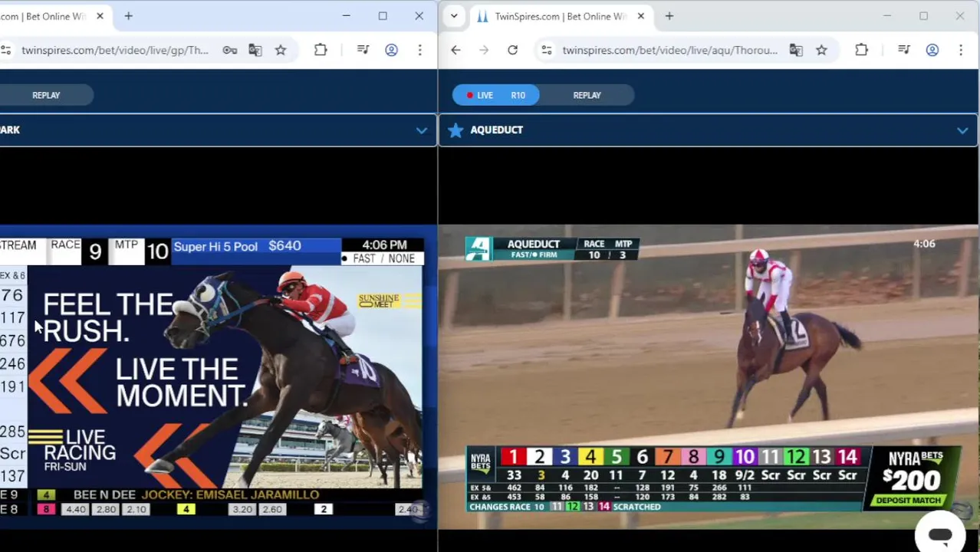Click the Aqueduct live video stream

coord(709,376)
